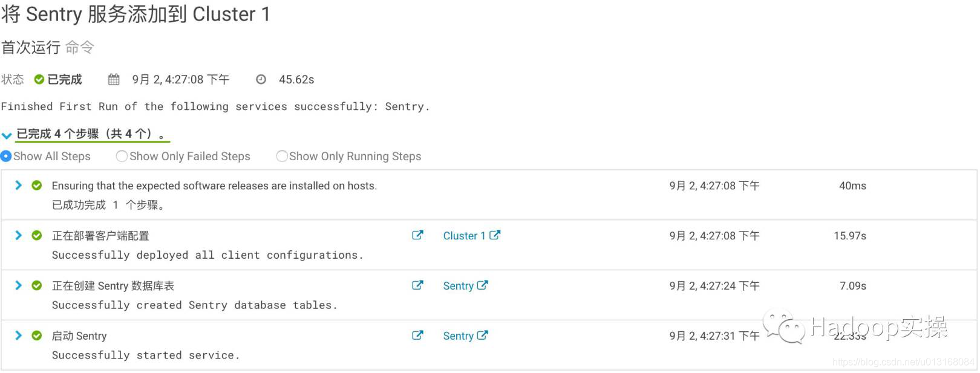Image resolution: width=980 pixels, height=373 pixels.
Task: Expand the software releases installed step
Action: pyautogui.click(x=18, y=185)
